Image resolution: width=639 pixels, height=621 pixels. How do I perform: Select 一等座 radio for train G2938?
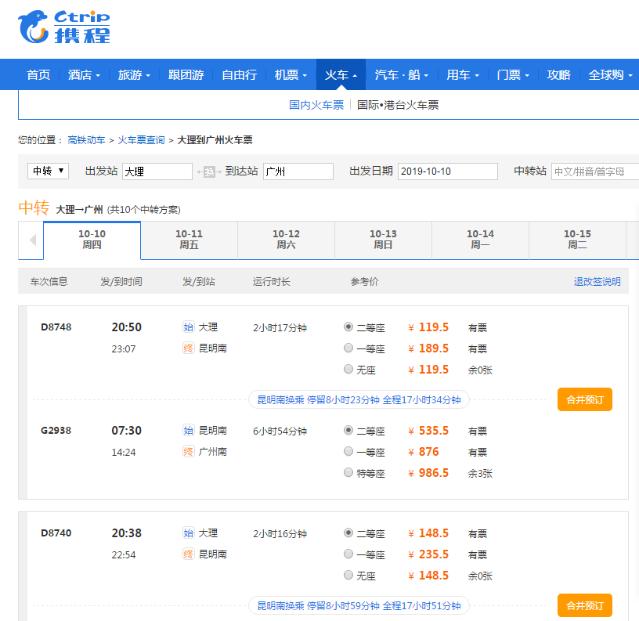(x=348, y=451)
